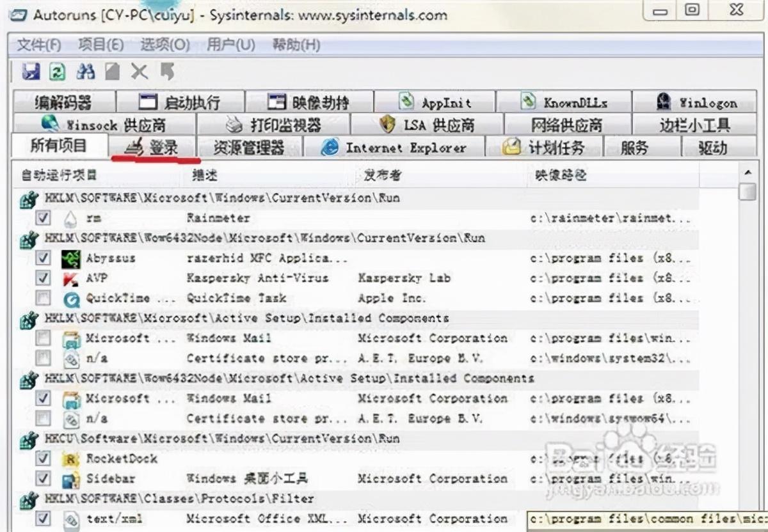Image resolution: width=768 pixels, height=532 pixels.
Task: Open the 计划任务 tab
Action: pyautogui.click(x=544, y=148)
